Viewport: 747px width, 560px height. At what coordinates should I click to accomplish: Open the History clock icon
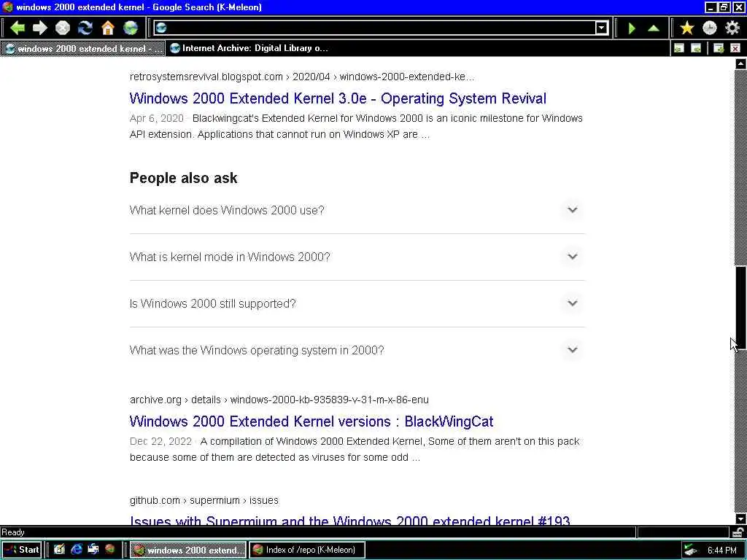709,28
